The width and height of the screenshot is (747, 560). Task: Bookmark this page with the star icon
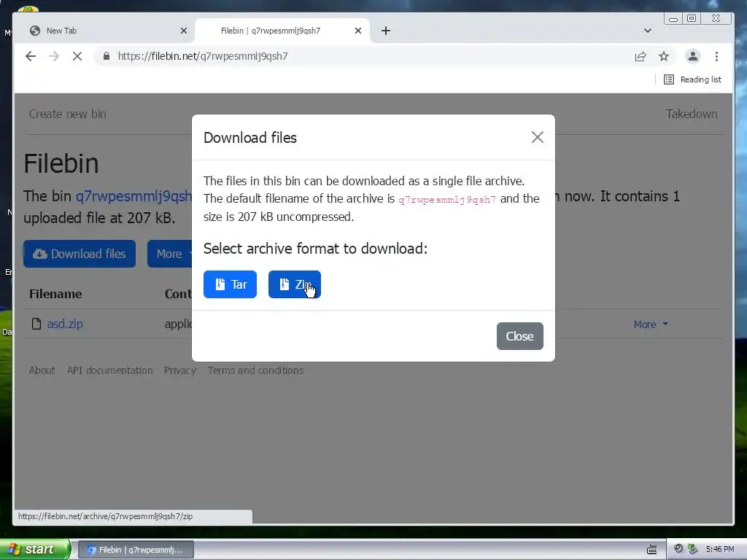(664, 57)
